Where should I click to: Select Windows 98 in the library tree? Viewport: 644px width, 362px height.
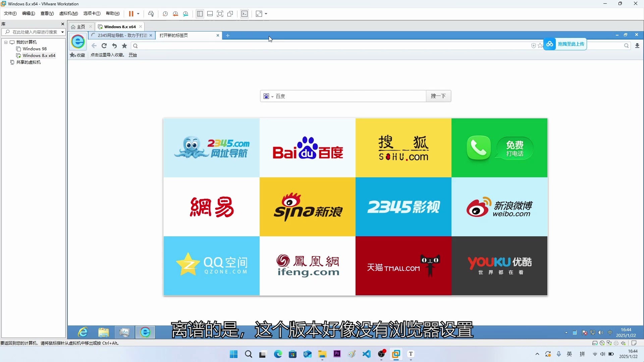pyautogui.click(x=35, y=49)
